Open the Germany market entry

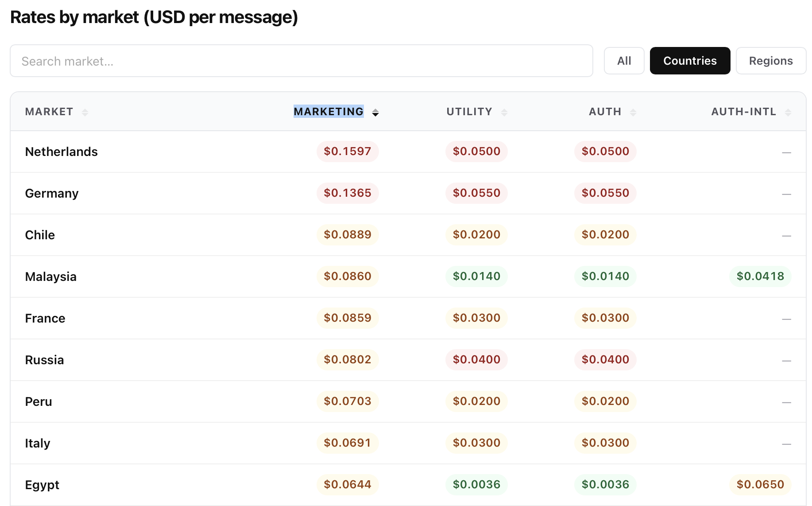(52, 193)
